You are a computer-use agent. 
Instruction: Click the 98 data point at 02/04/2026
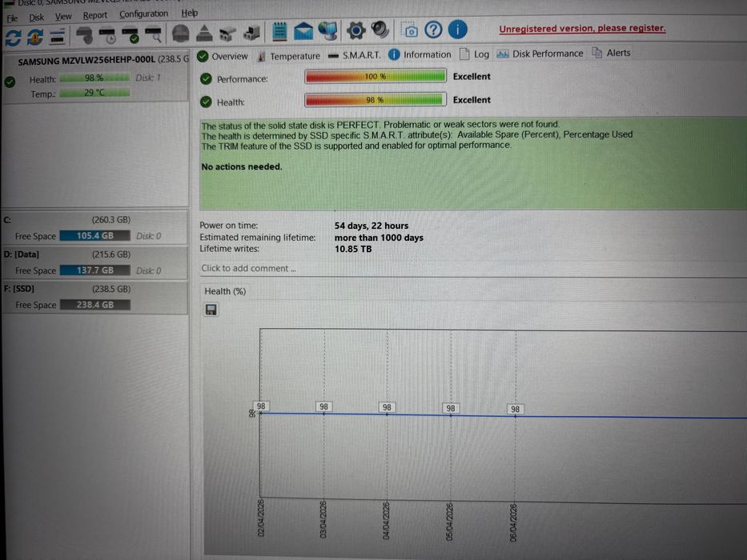click(x=261, y=406)
